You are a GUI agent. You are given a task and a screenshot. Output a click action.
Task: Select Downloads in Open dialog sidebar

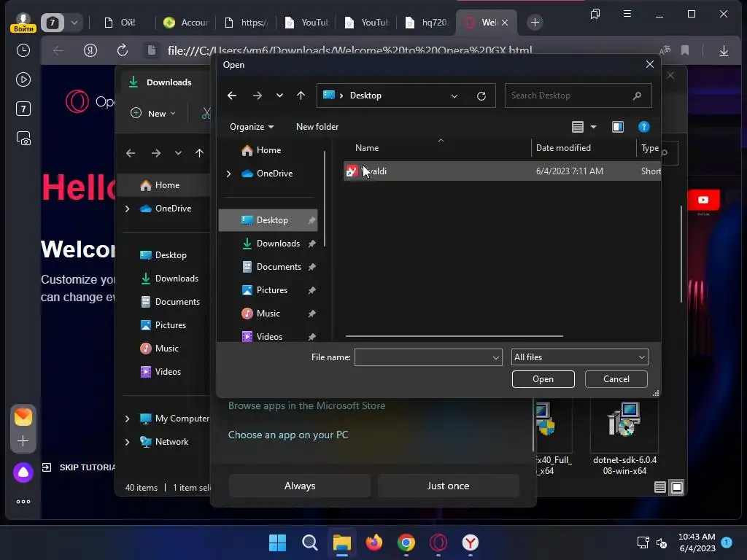278,244
